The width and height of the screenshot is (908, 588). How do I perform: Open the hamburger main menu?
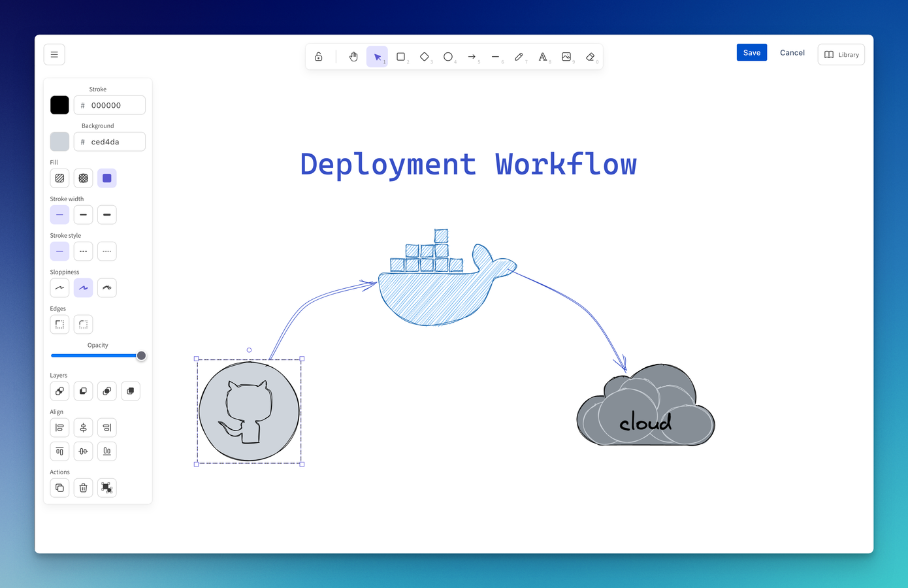[x=54, y=54]
